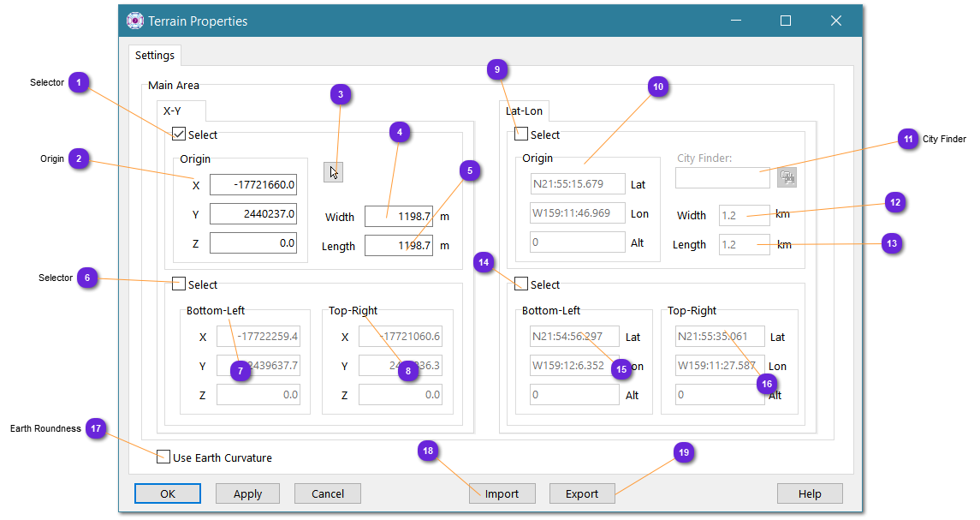Click the Apply button

click(x=247, y=493)
